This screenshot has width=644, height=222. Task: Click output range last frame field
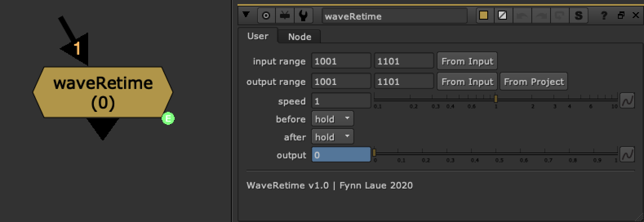pos(404,82)
